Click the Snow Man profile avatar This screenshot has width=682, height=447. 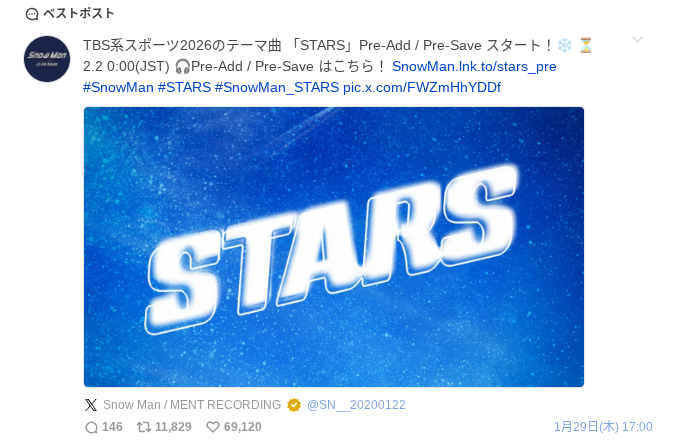click(47, 59)
